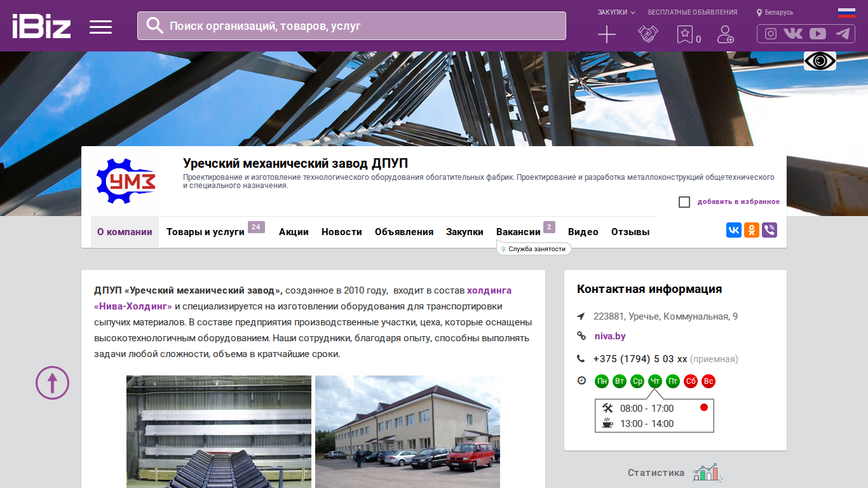This screenshot has height=488, width=868.
Task: Click the address location arrow icon
Action: (581, 316)
